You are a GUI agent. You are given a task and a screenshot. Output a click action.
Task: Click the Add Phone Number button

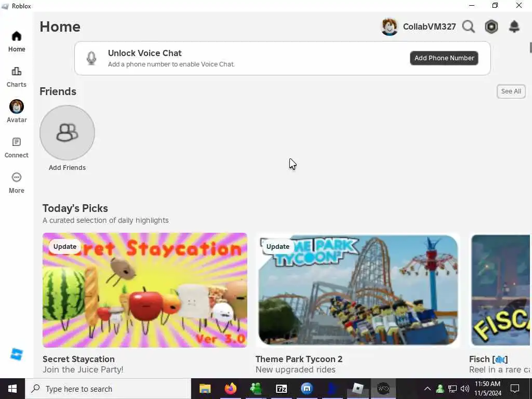pos(444,58)
